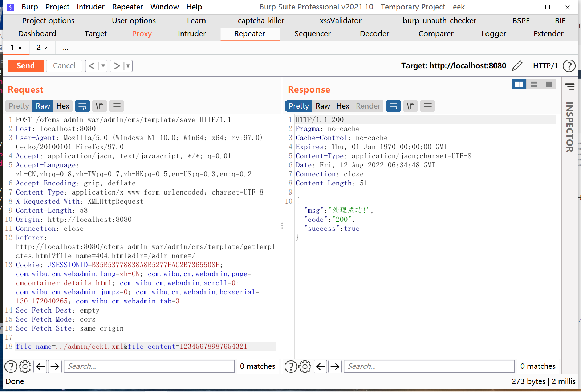
Task: Open response pane options hamburger menu
Action: [x=428, y=106]
